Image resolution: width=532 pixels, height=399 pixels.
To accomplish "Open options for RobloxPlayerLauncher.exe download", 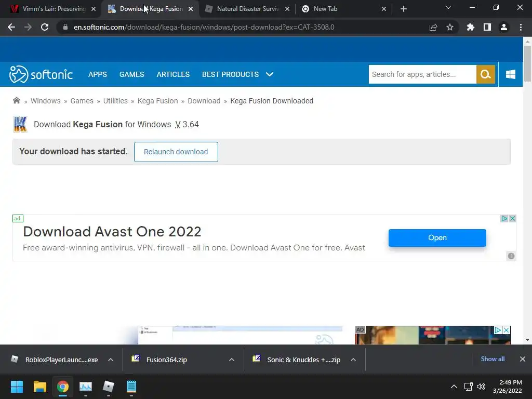I will click(111, 360).
